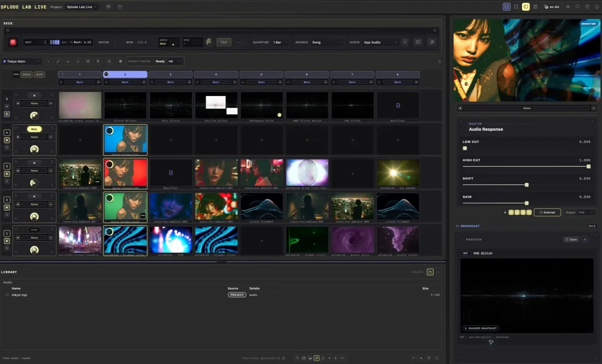Select the red background portrait clip thumbnail
The width and height of the screenshot is (602, 364).
tap(125, 173)
